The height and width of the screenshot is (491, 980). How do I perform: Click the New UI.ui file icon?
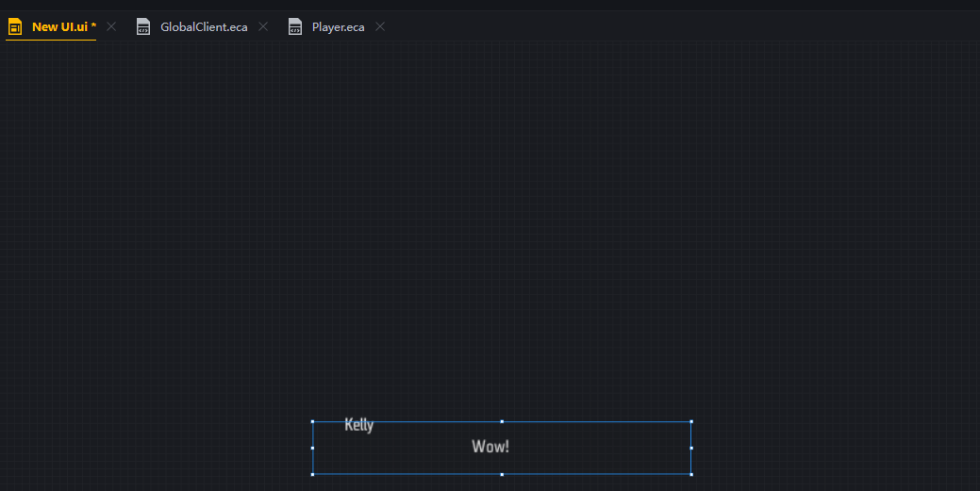click(x=15, y=26)
